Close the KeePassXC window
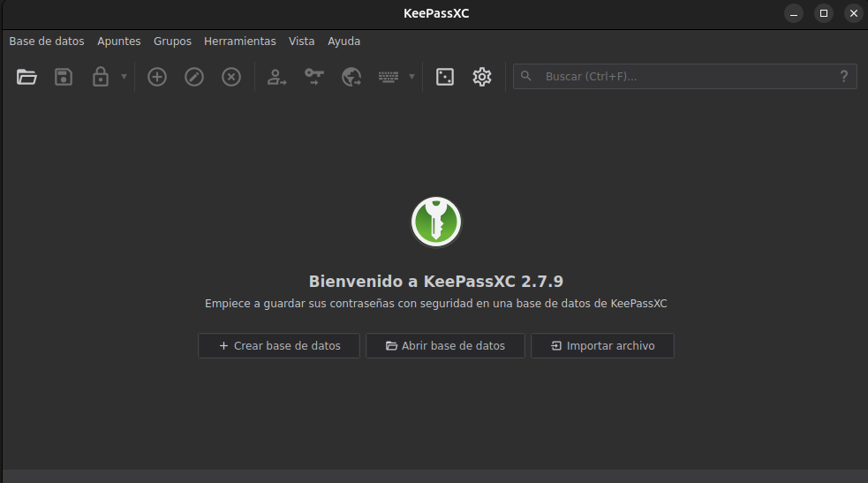The image size is (868, 483). click(x=854, y=14)
